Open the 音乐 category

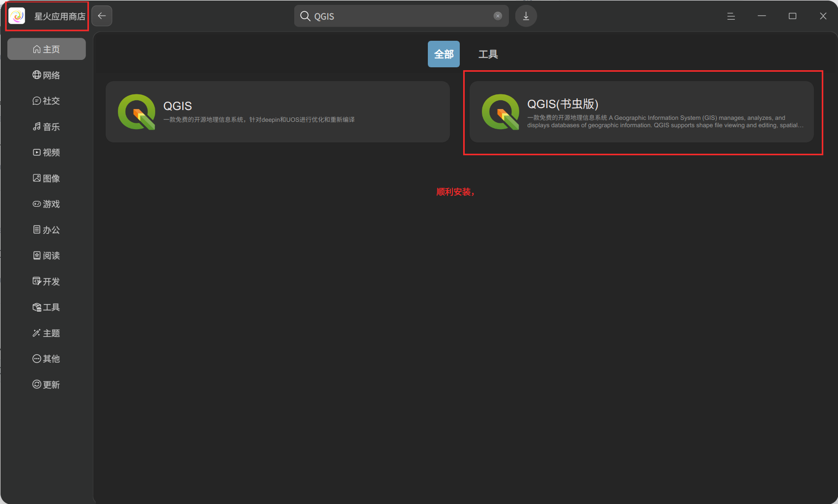(47, 127)
